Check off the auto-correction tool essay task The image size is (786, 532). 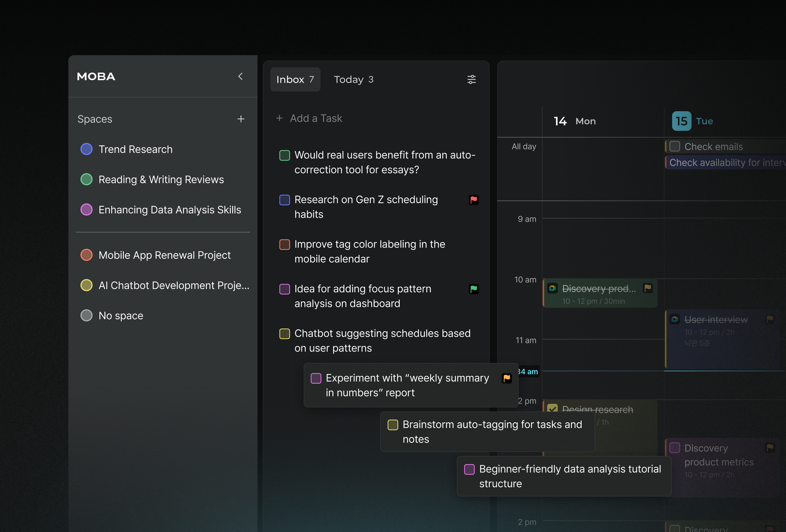[x=285, y=155]
